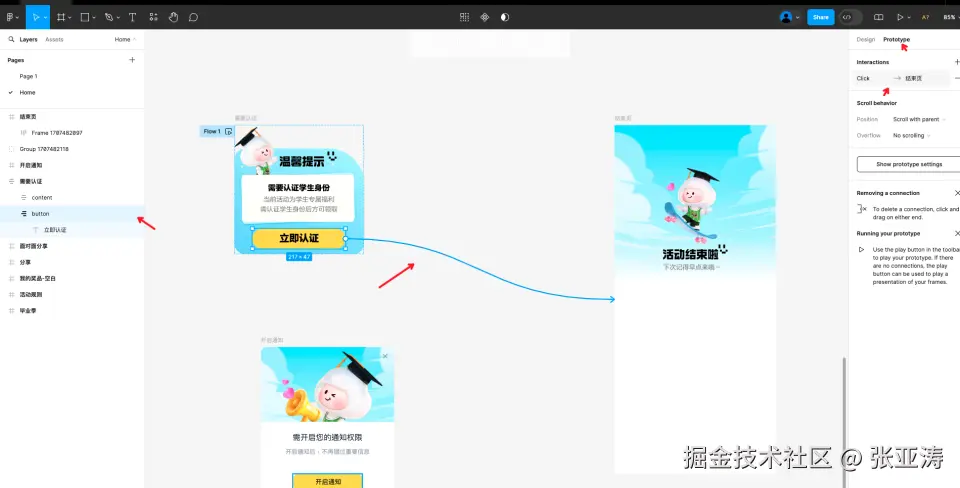Switch to the Prototype tab
Screen dimensions: 960x488
pos(896,39)
